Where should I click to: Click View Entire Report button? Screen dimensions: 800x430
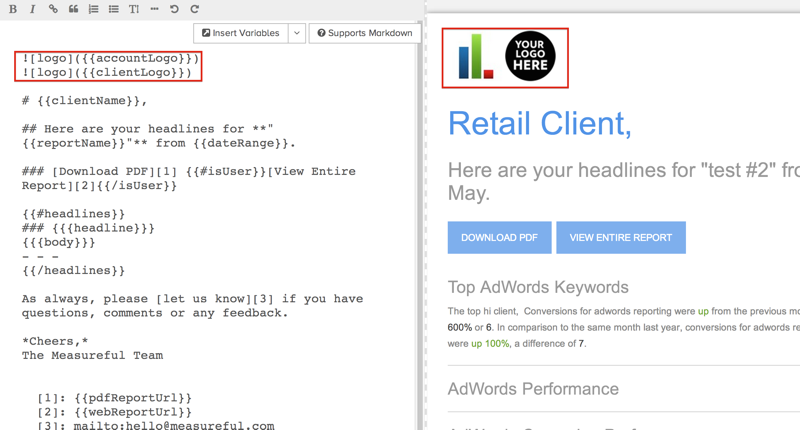point(620,238)
